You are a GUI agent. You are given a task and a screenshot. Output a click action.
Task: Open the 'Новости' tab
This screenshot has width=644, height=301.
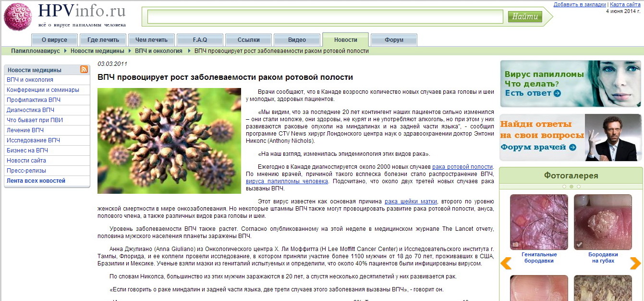click(346, 39)
